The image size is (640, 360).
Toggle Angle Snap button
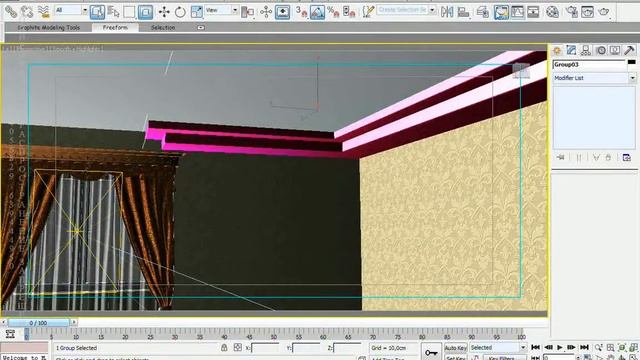coord(317,12)
